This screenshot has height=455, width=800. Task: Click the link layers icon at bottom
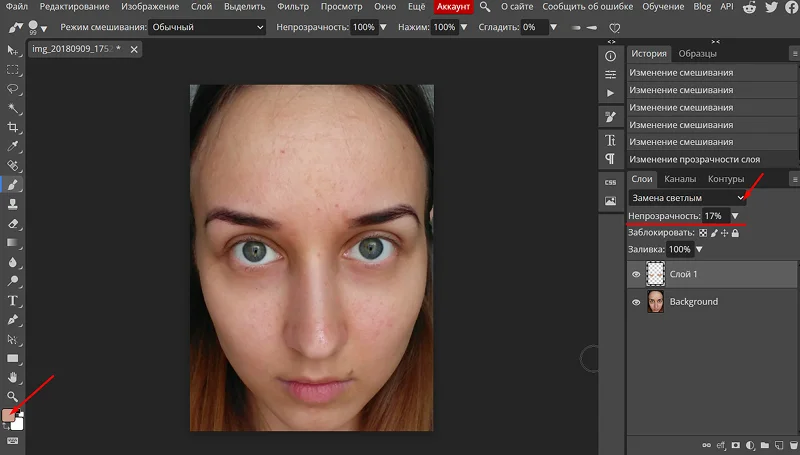[x=706, y=445]
